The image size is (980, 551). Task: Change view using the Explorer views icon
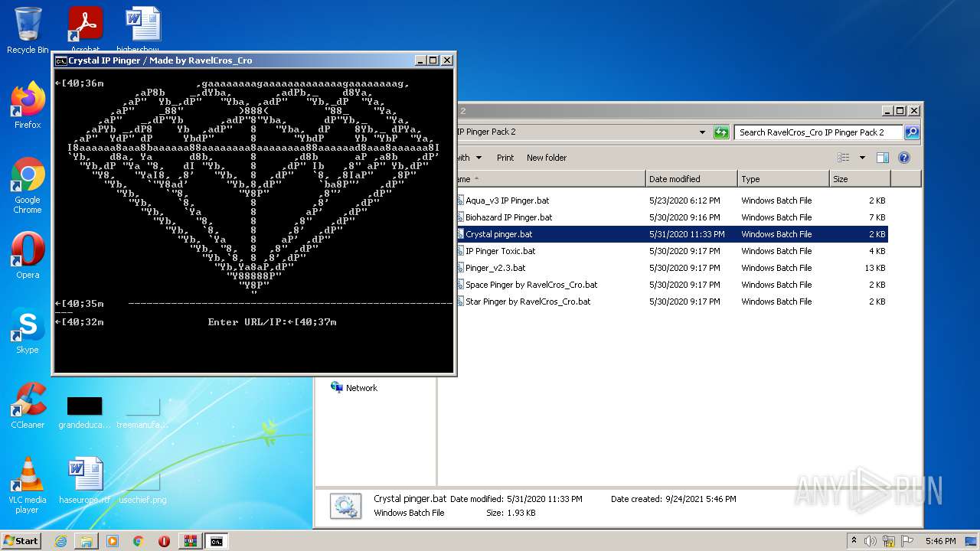(x=843, y=158)
